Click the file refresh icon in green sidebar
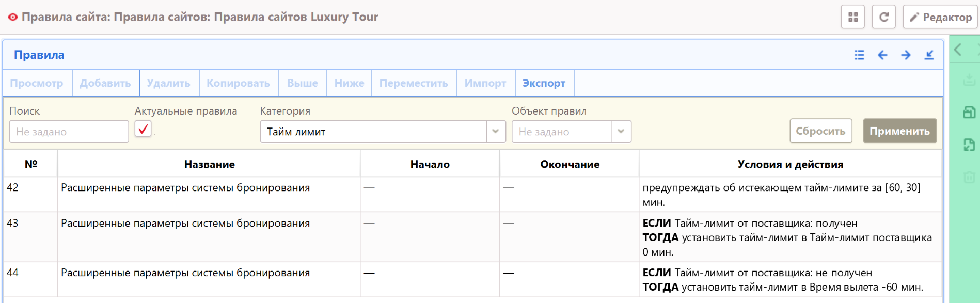The image size is (980, 303). 969,145
